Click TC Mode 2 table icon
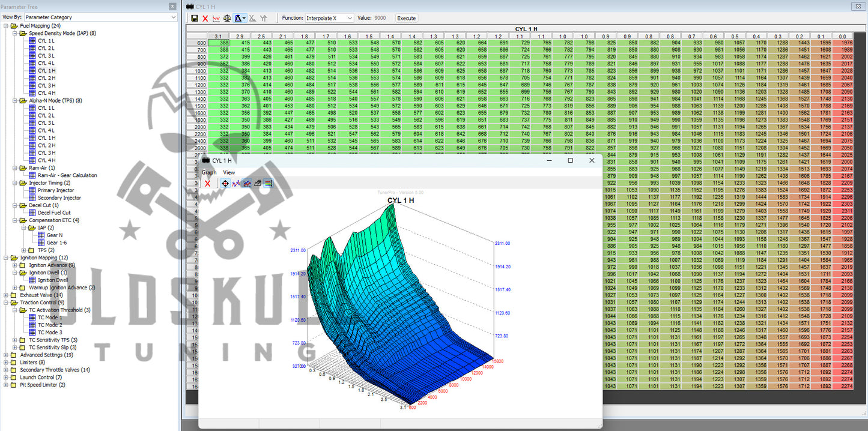The image size is (868, 431). 32,325
